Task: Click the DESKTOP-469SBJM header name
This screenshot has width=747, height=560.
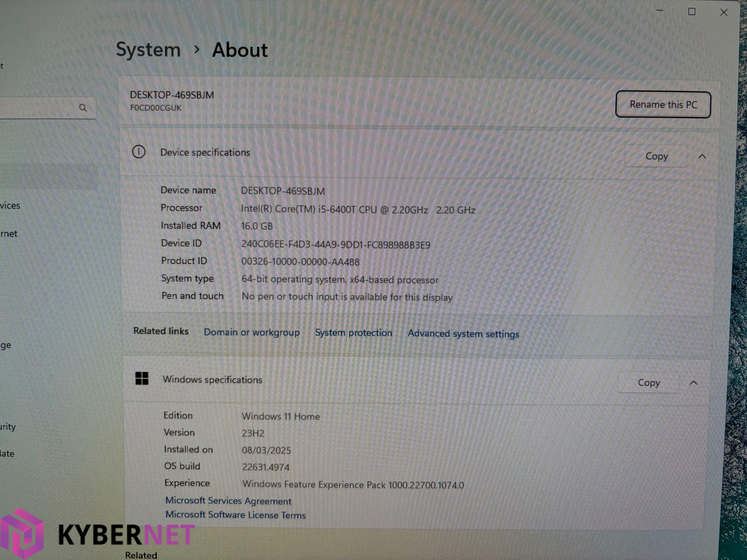Action: (172, 95)
